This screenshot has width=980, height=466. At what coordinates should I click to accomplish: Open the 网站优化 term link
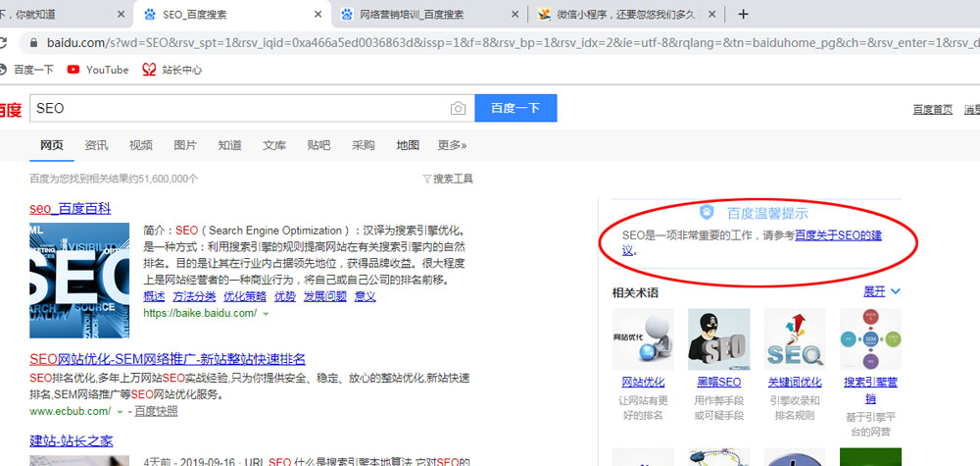tap(643, 383)
